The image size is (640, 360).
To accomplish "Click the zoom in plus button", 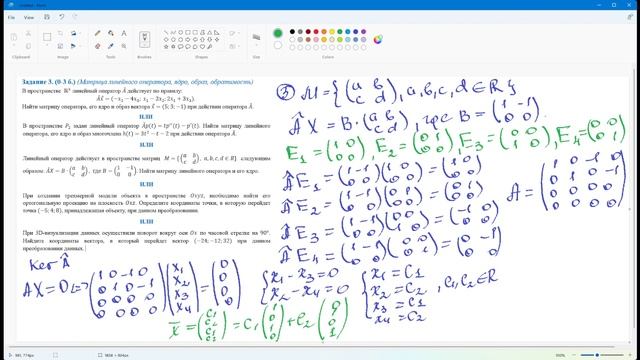I will [631, 355].
